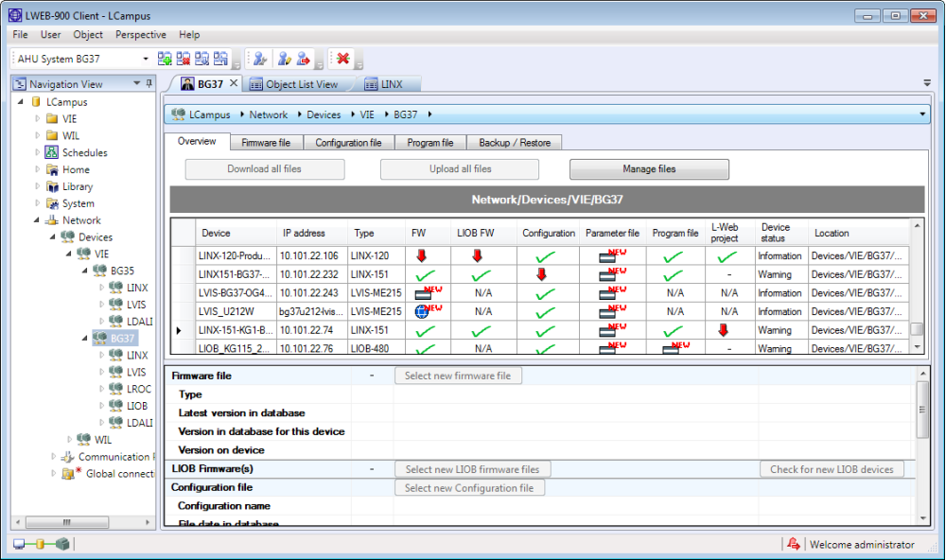Click the Navigation View panel header icon
Screen dimensions: 946x560
(20, 84)
